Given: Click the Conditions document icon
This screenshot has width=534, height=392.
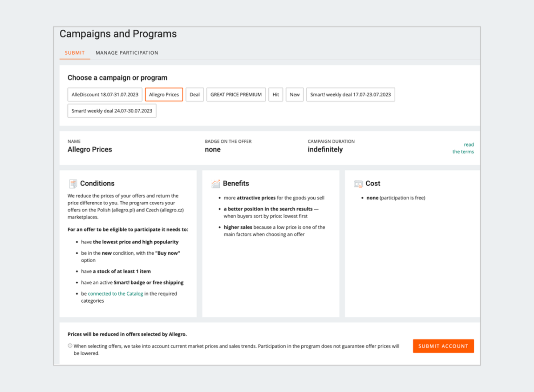Looking at the screenshot, I should pos(73,184).
